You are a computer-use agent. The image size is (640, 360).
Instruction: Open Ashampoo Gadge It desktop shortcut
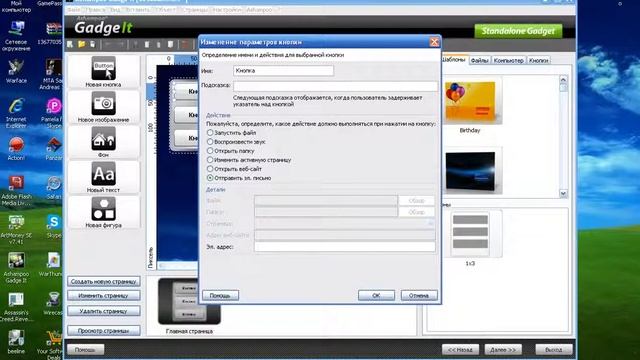click(x=16, y=267)
